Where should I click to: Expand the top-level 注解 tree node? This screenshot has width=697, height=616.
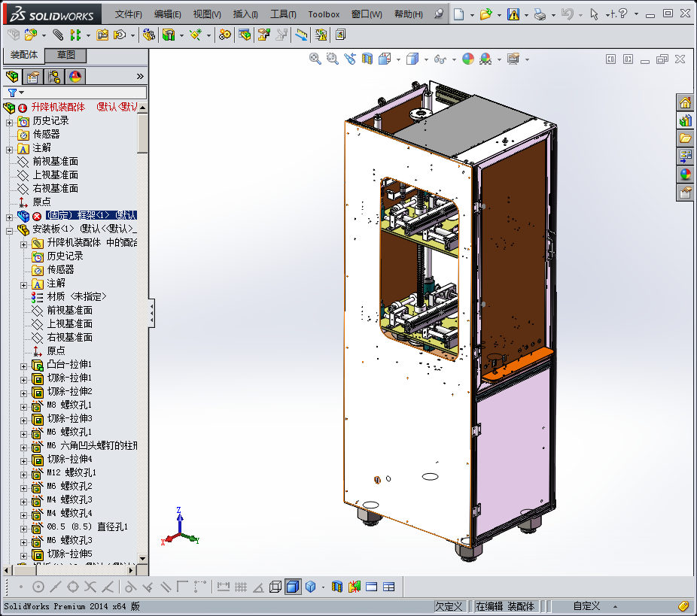coord(9,150)
